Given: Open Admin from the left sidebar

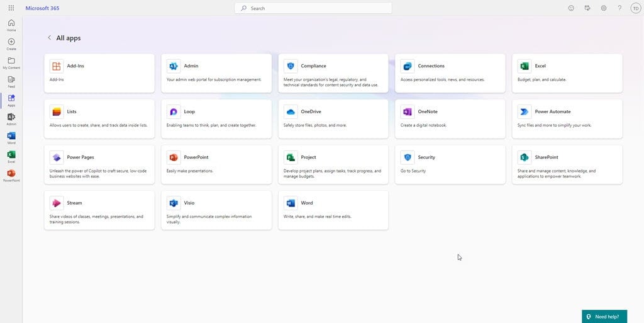Looking at the screenshot, I should (11, 120).
